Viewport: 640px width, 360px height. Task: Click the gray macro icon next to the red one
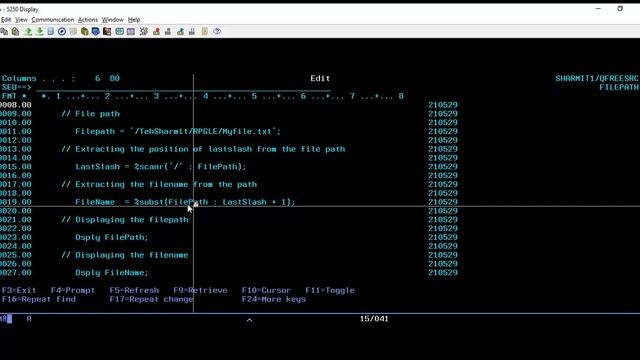tap(168, 31)
